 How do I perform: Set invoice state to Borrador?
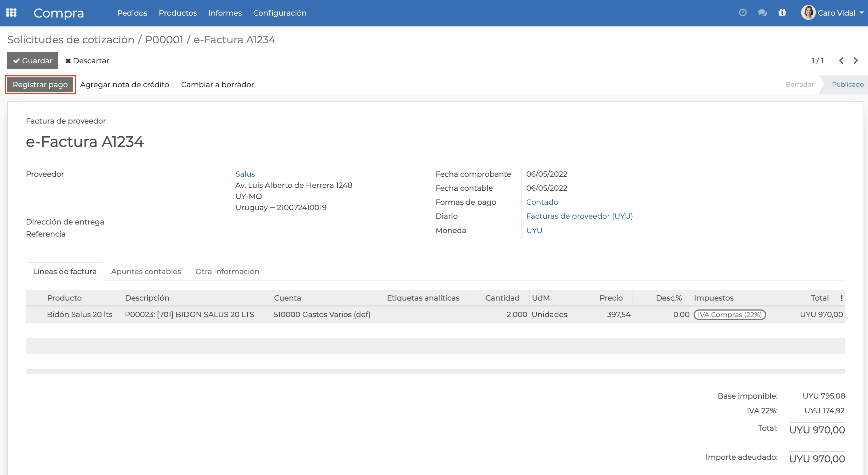click(x=799, y=84)
